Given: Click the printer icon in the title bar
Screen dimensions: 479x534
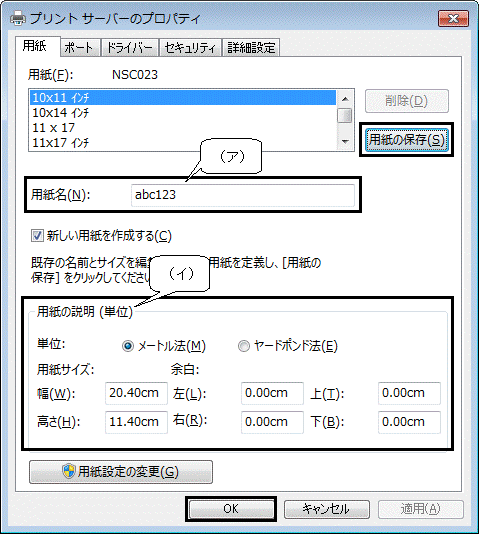Looking at the screenshot, I should (x=18, y=18).
